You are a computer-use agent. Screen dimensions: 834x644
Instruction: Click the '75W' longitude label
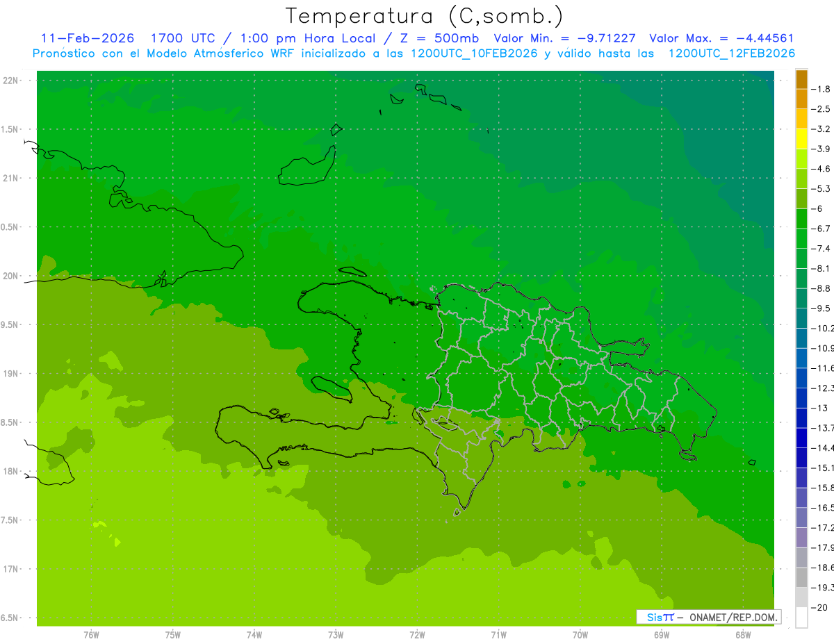[x=173, y=635]
